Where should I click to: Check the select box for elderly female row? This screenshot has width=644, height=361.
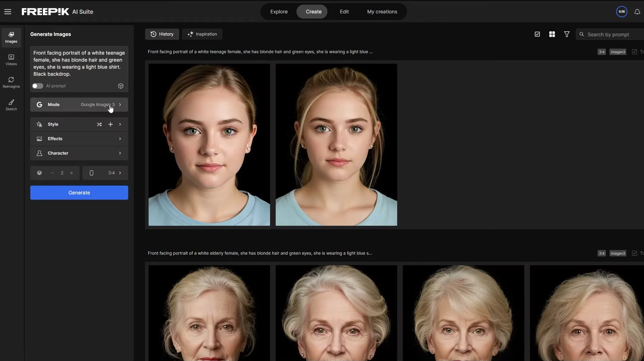coord(634,253)
